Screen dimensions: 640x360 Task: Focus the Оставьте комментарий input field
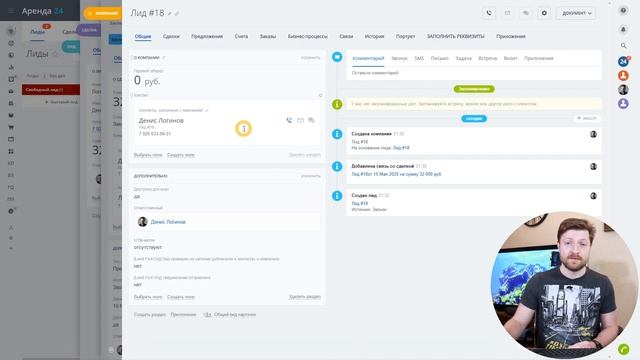474,73
